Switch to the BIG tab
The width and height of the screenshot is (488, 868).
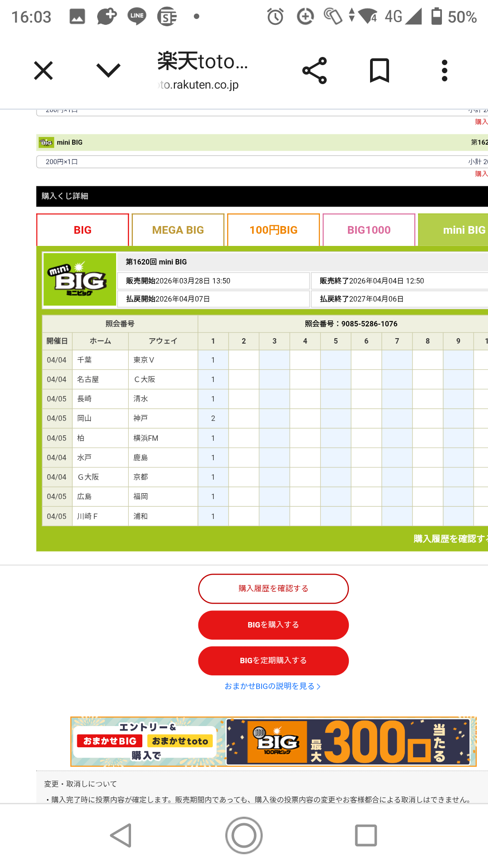point(83,230)
